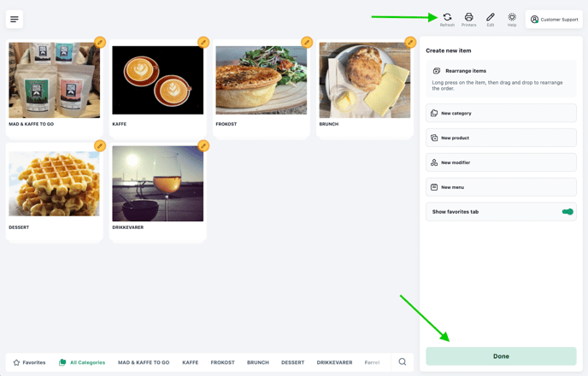Edit the DRIKKEVARER category pencil badge

click(x=203, y=146)
